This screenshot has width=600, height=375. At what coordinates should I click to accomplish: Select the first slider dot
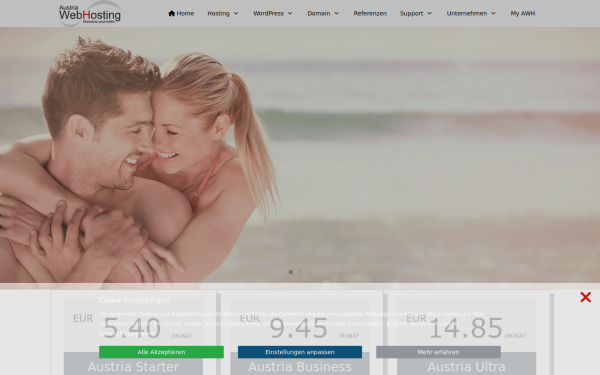point(291,272)
